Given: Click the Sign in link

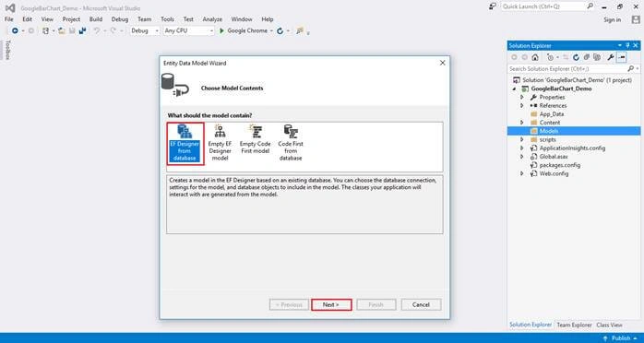Looking at the screenshot, I should click(612, 19).
